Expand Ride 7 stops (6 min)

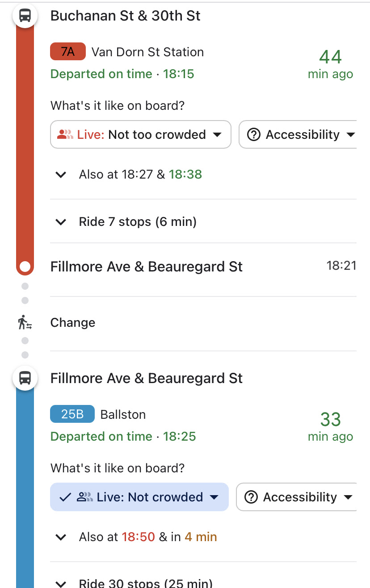(203, 221)
